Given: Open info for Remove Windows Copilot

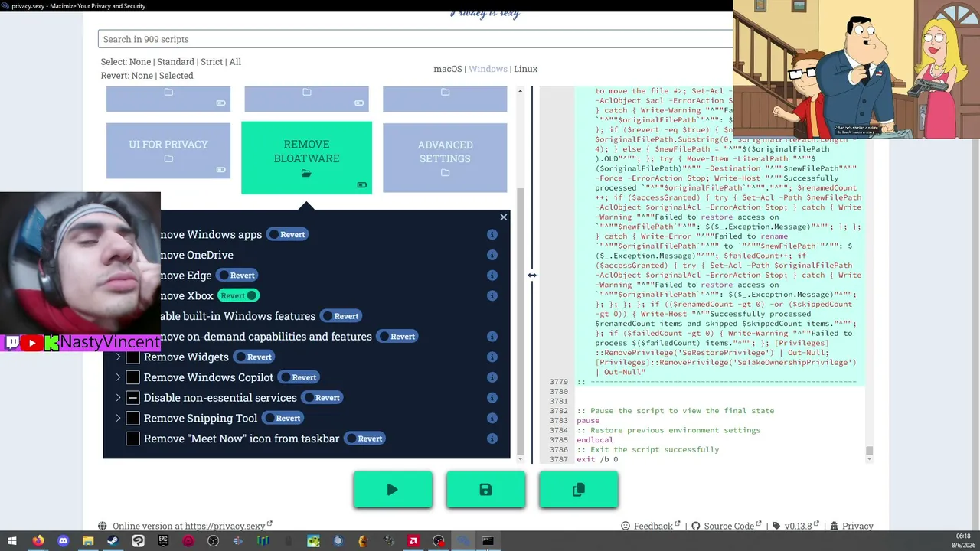Looking at the screenshot, I should click(492, 377).
